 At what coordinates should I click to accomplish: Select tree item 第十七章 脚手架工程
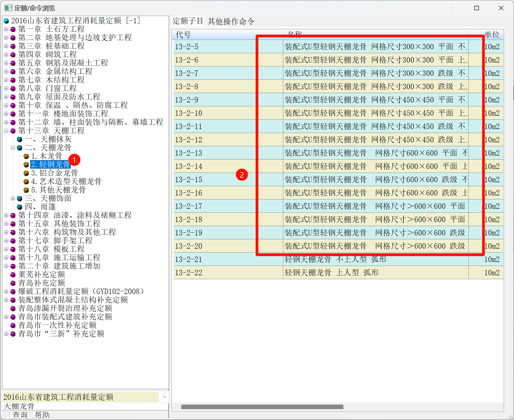click(55, 241)
